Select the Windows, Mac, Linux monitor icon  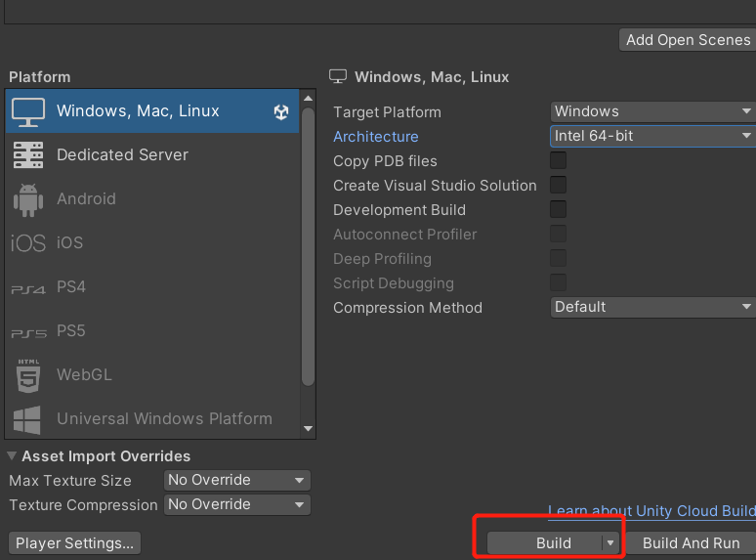tap(28, 112)
